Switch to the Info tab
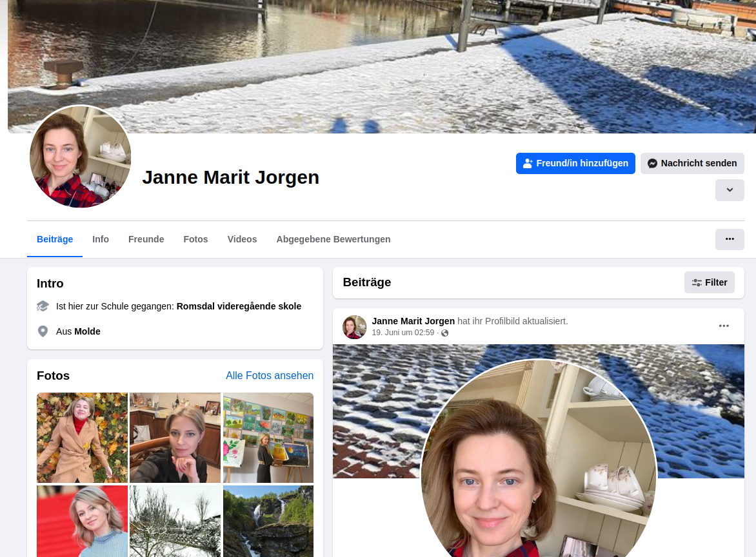Screen dimensions: 756x557 coord(101,239)
